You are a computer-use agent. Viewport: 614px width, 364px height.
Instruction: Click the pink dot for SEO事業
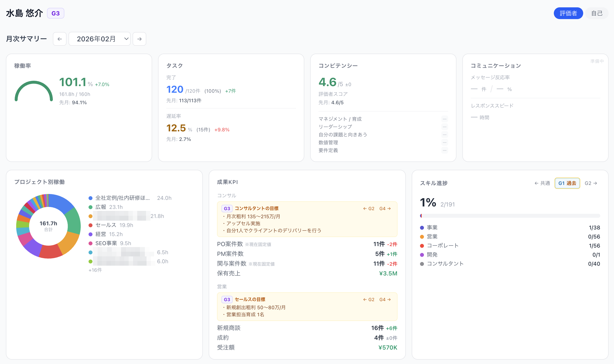pos(91,243)
